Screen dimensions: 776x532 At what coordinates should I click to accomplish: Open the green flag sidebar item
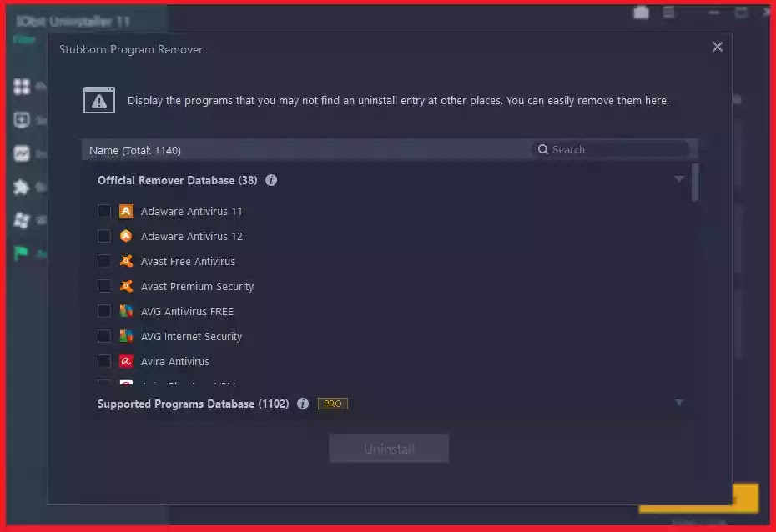point(21,253)
